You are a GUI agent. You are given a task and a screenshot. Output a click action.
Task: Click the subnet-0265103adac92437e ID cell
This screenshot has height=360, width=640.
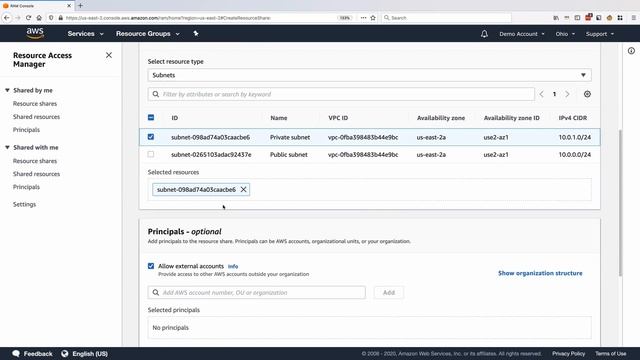click(211, 154)
